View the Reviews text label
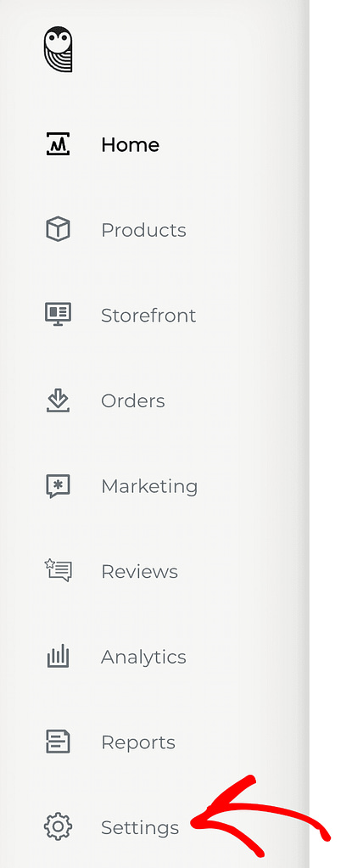This screenshot has width=352, height=868. click(139, 571)
